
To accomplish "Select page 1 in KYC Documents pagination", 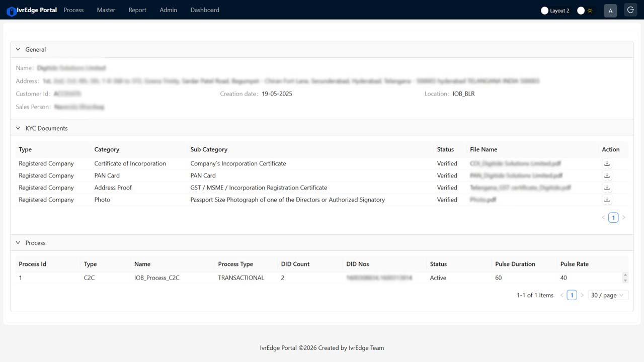I will pyautogui.click(x=613, y=217).
